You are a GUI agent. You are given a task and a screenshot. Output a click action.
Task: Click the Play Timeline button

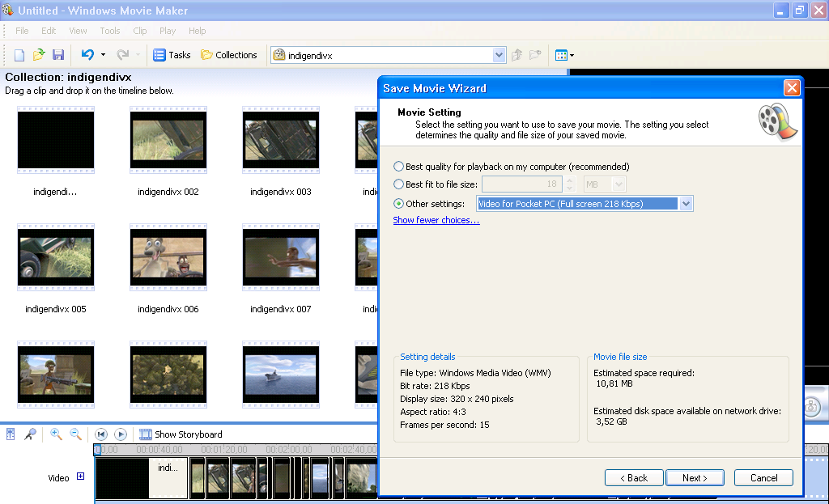(121, 434)
